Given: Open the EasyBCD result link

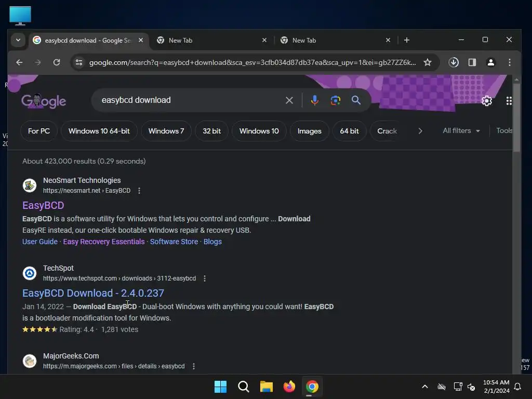Looking at the screenshot, I should tap(43, 205).
